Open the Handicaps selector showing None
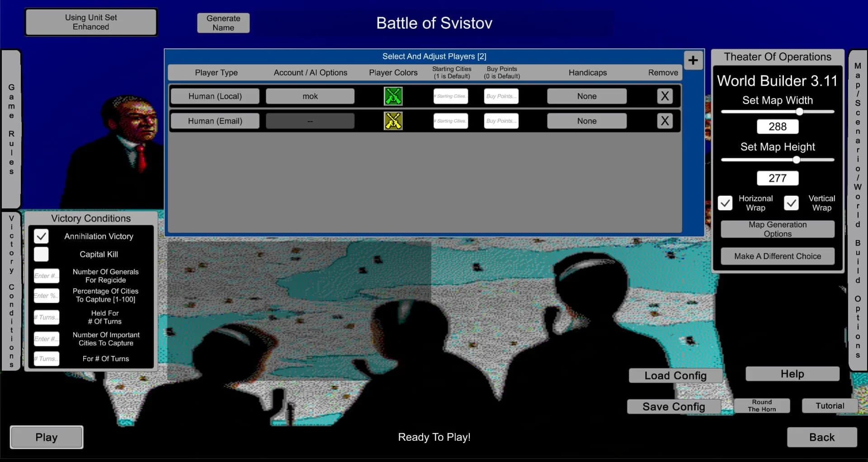The width and height of the screenshot is (868, 462). click(586, 96)
